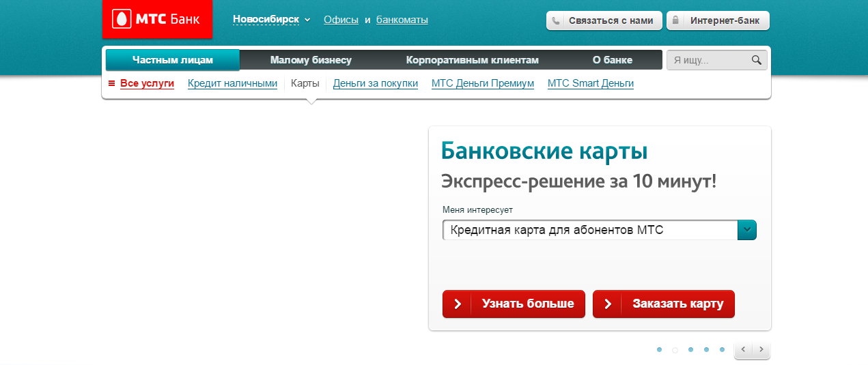Open dropdown arrow of card type selector
Viewport: 868px width, 365px height.
[747, 230]
